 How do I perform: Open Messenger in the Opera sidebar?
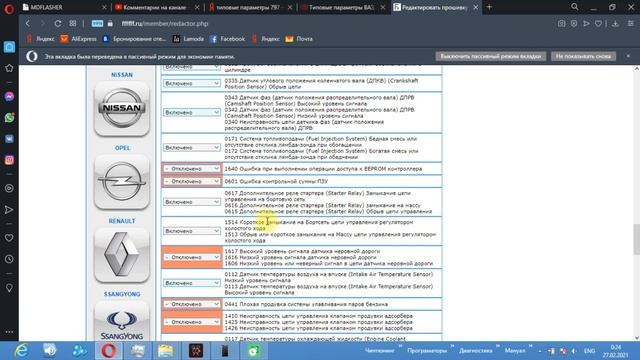9,97
